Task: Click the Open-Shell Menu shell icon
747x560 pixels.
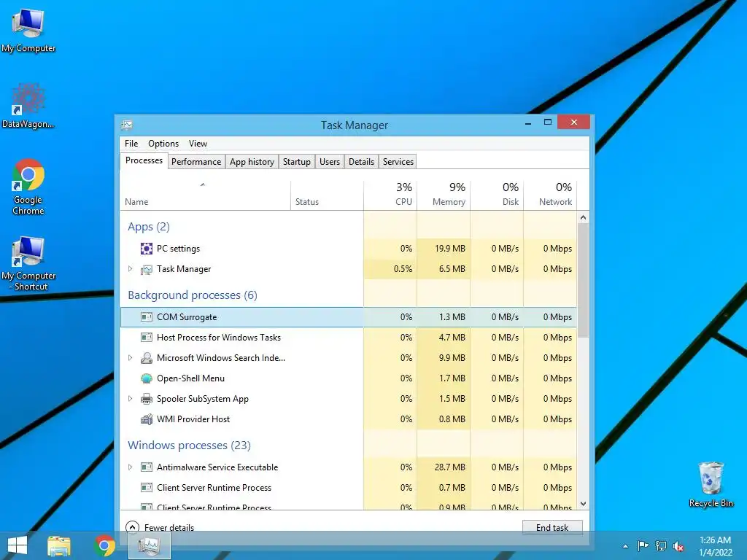Action: (146, 378)
